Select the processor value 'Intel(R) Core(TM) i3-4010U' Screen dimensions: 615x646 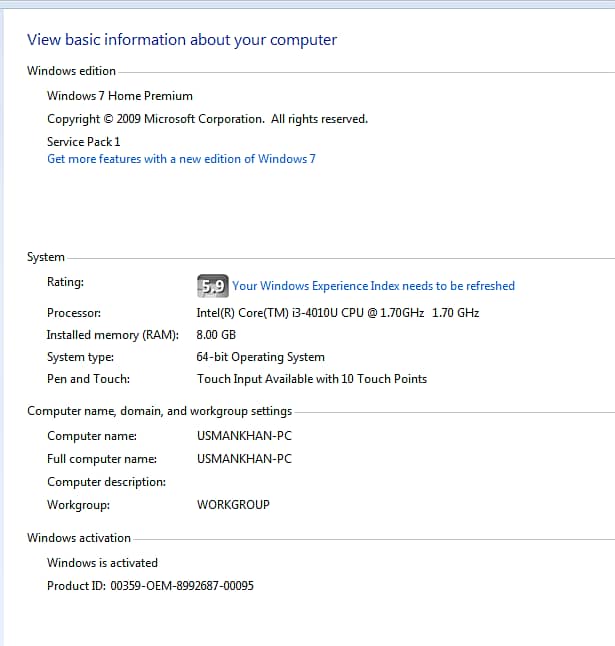pos(338,313)
